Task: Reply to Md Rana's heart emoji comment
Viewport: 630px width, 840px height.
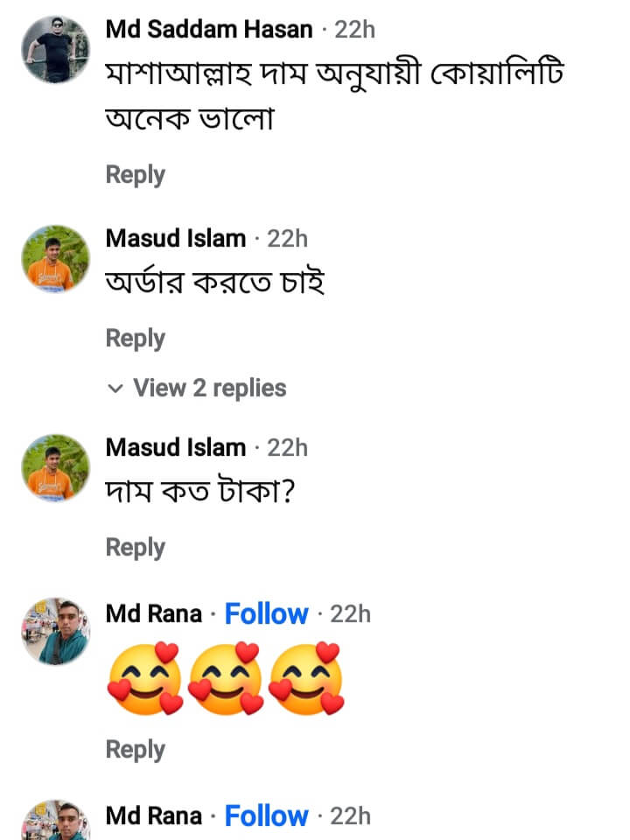Action: (x=135, y=749)
